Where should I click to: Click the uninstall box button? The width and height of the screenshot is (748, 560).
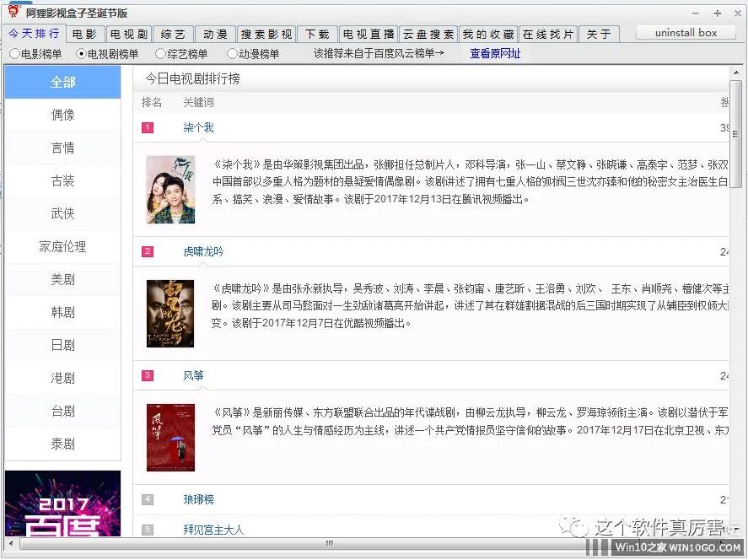pyautogui.click(x=686, y=32)
